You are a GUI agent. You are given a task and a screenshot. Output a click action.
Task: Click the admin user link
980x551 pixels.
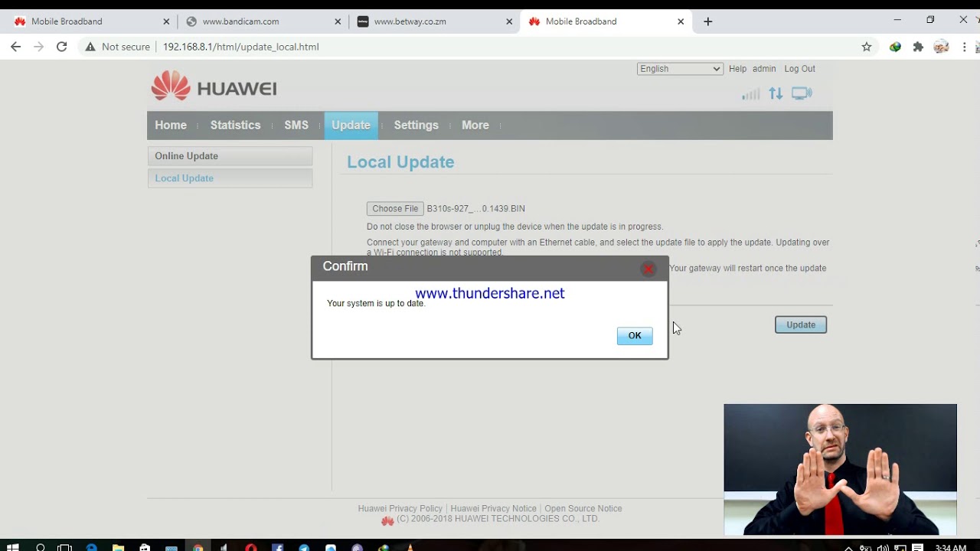point(764,69)
